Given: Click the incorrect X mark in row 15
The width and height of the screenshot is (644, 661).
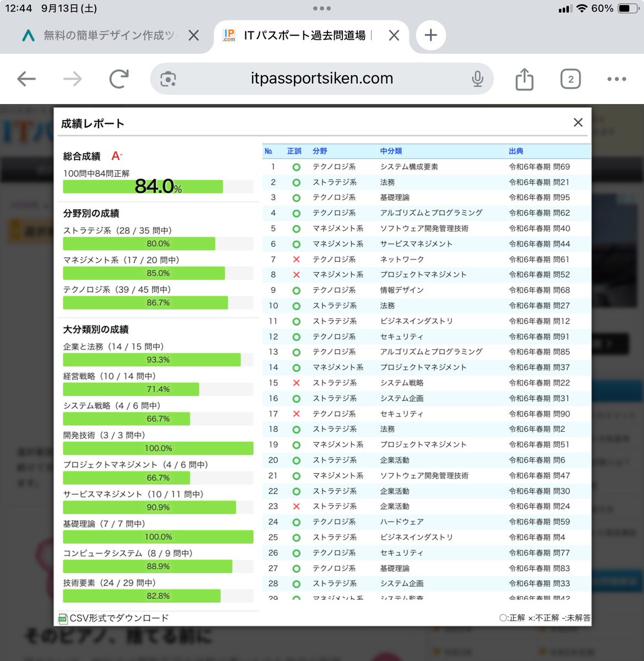Looking at the screenshot, I should 296,383.
